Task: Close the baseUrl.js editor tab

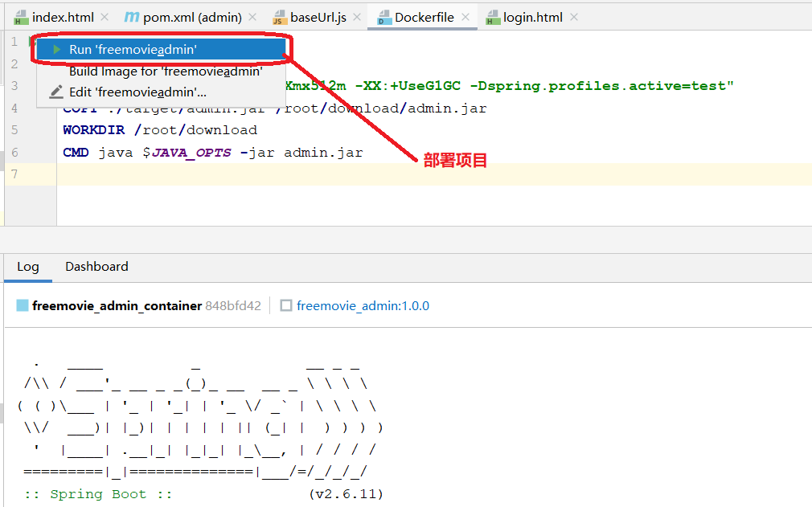Action: tap(359, 18)
